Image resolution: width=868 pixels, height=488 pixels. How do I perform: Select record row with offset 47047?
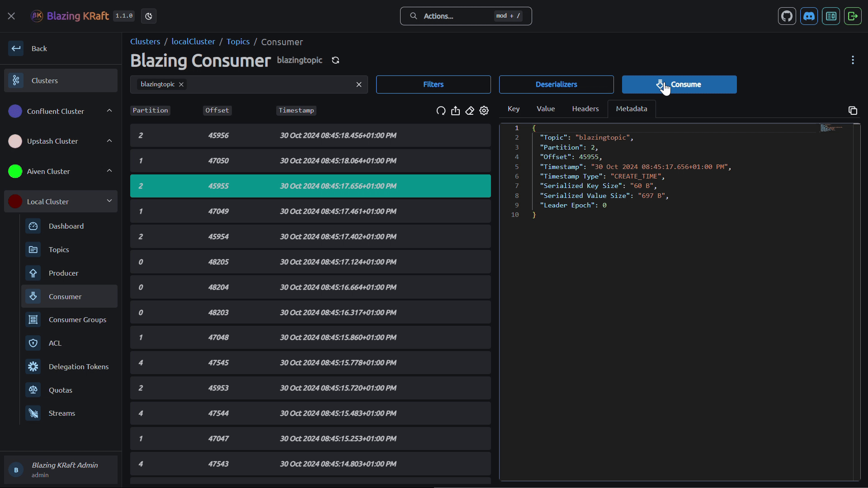click(310, 439)
